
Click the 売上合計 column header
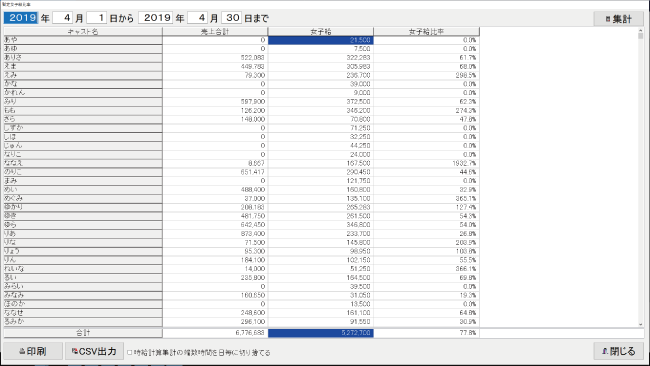[215, 32]
